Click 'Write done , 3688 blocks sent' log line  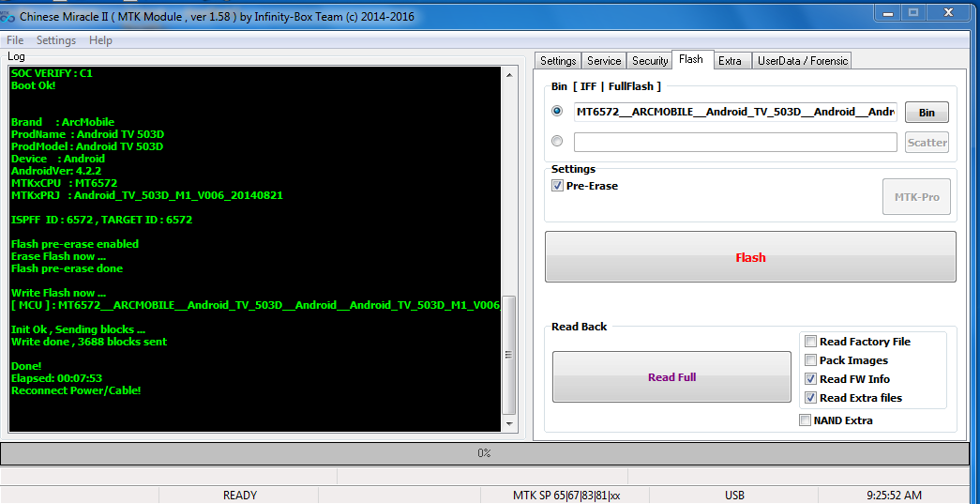[x=89, y=342]
